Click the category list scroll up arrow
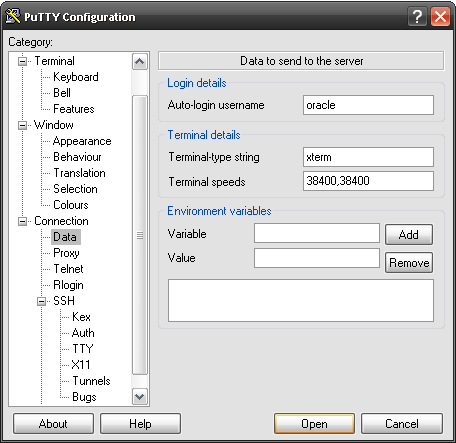 140,61
